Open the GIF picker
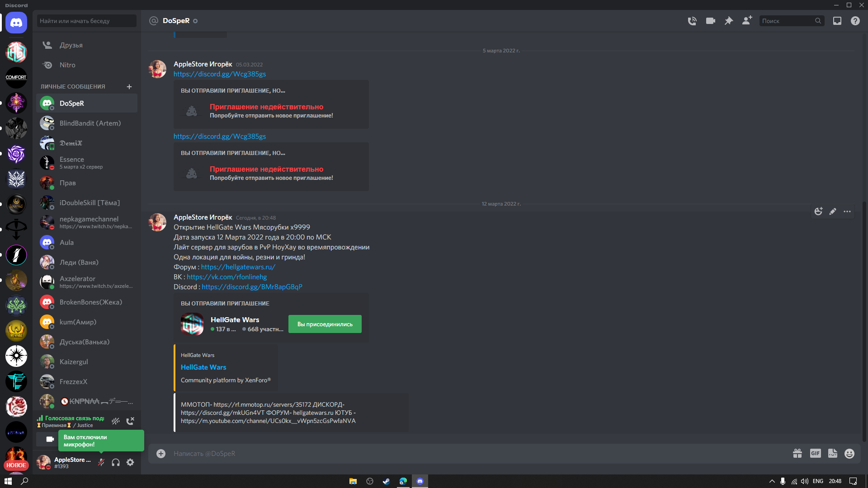The height and width of the screenshot is (488, 868). (815, 453)
